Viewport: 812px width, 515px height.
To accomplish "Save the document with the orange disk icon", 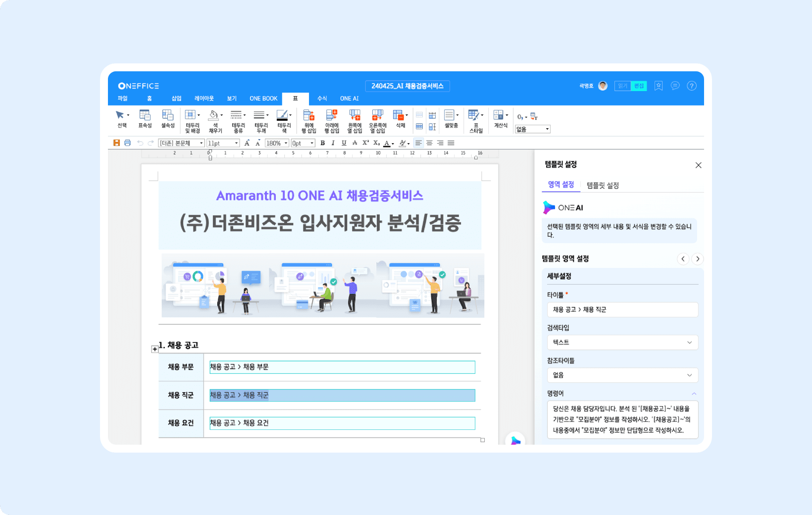I will coord(116,143).
